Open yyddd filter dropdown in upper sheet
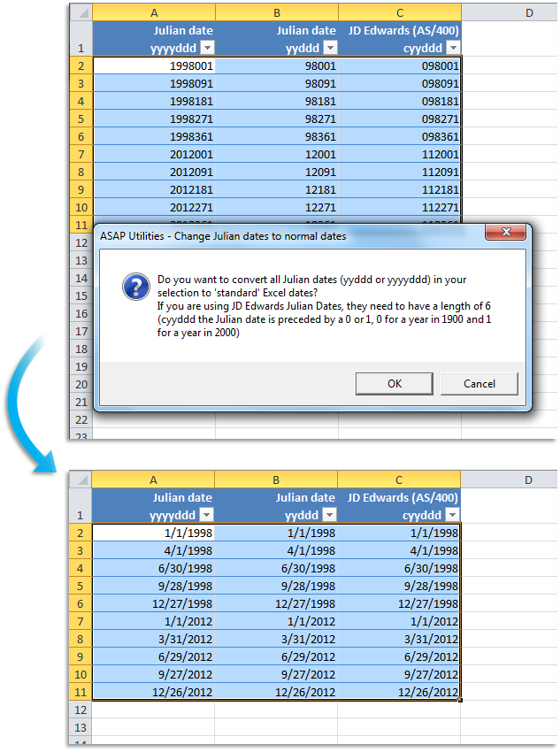 329,48
